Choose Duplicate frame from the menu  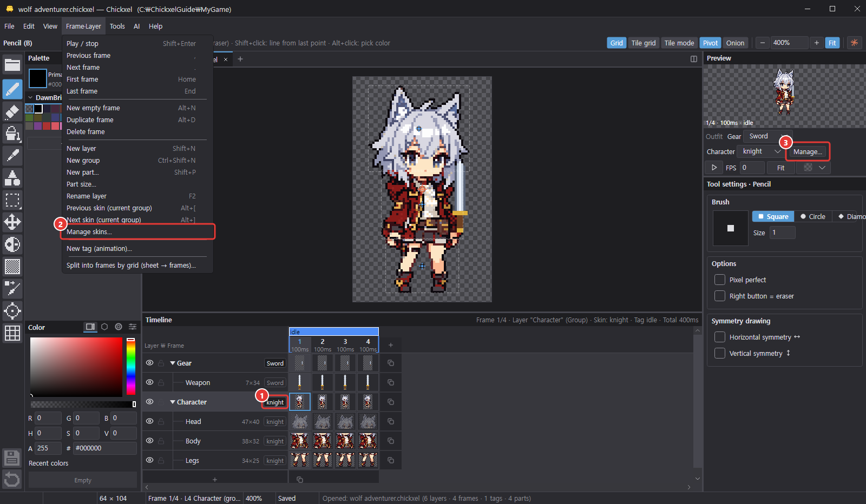point(137,120)
